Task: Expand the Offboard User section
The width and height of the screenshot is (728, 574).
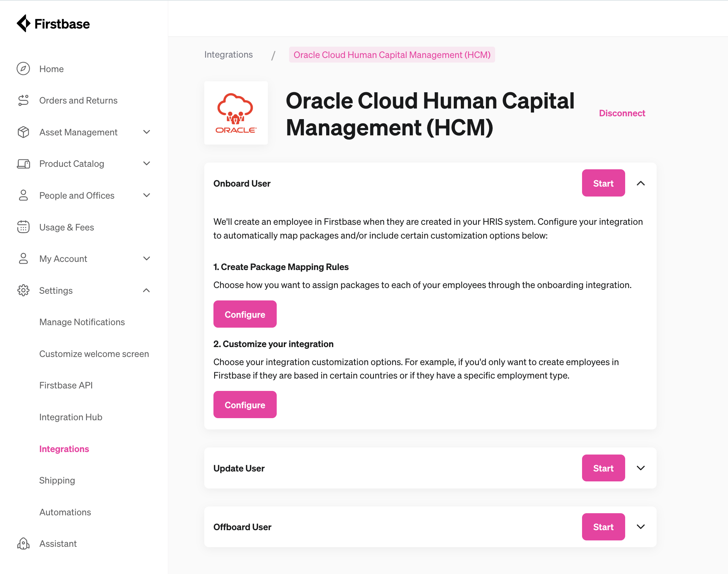Action: 641,527
